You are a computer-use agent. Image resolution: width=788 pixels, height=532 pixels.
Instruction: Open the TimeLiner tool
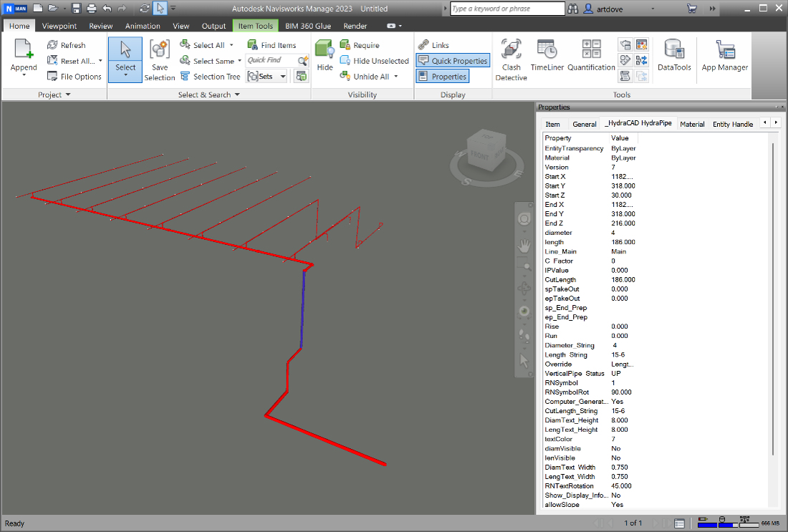547,55
